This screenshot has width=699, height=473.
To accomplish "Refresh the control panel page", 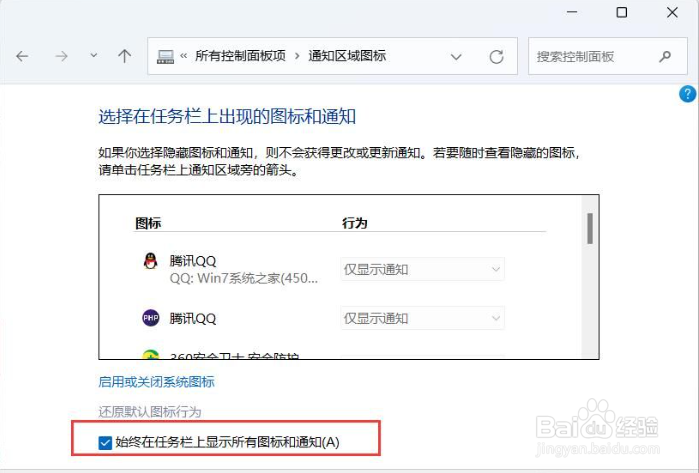I will pos(496,57).
